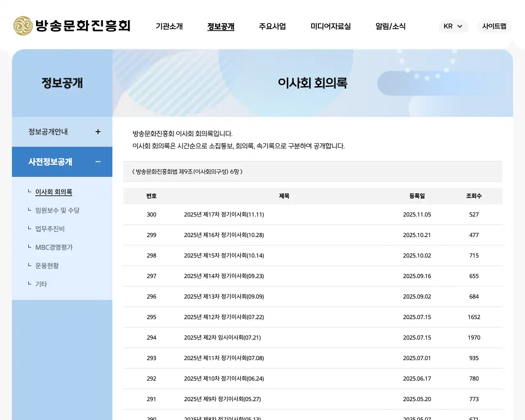Click the 번호 column header

[x=151, y=196]
